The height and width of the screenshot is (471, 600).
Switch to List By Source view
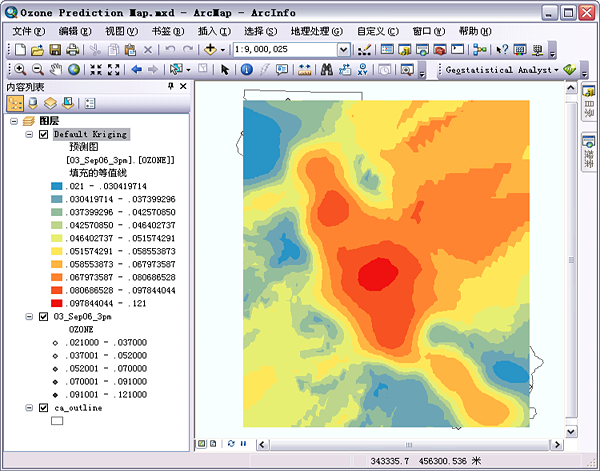pos(33,103)
